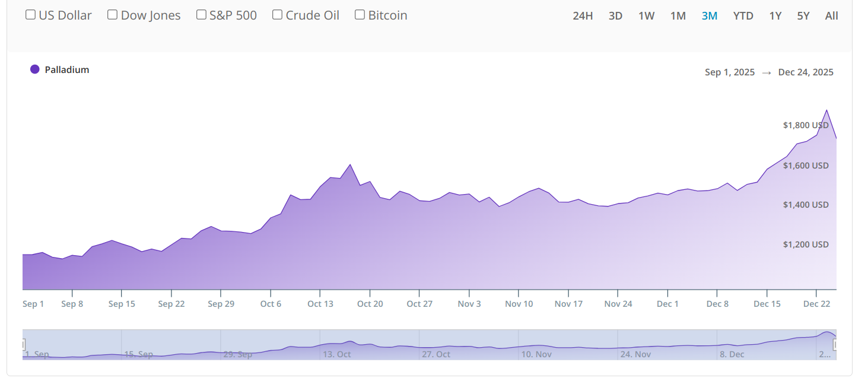Click the Dec 1 x-axis label

coord(667,304)
